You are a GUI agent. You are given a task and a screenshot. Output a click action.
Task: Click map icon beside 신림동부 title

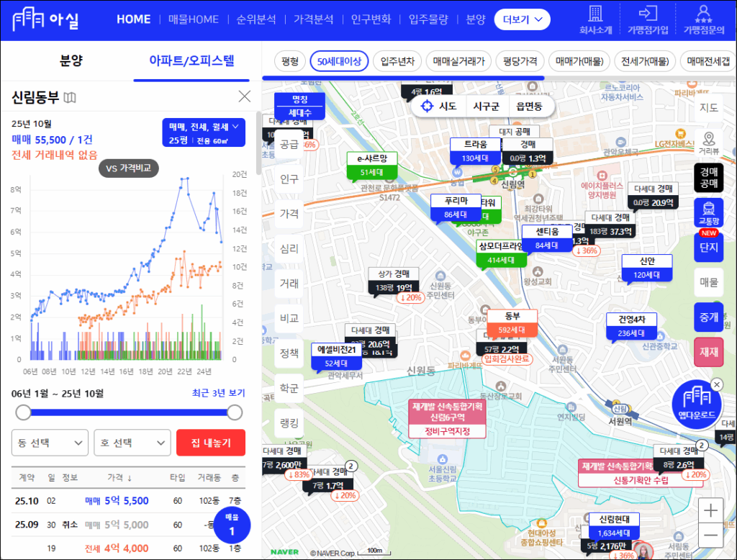(x=70, y=97)
